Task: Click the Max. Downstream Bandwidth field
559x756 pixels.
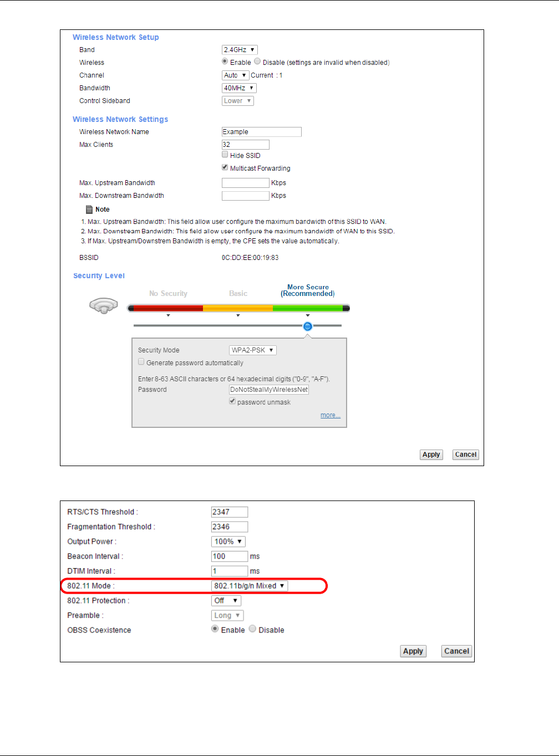Action: tap(246, 196)
